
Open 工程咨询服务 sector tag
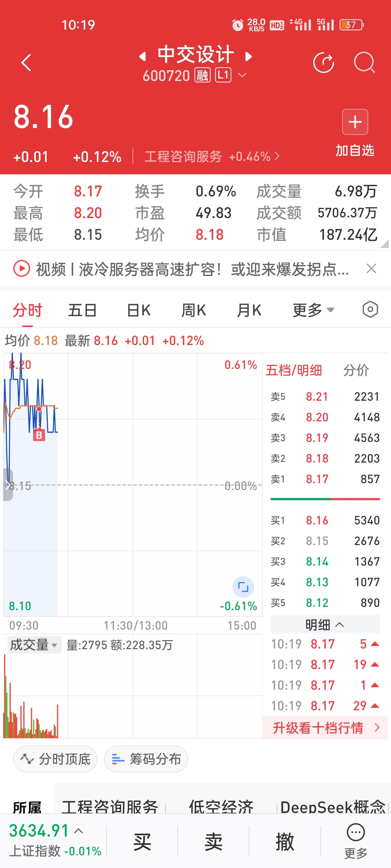110,807
